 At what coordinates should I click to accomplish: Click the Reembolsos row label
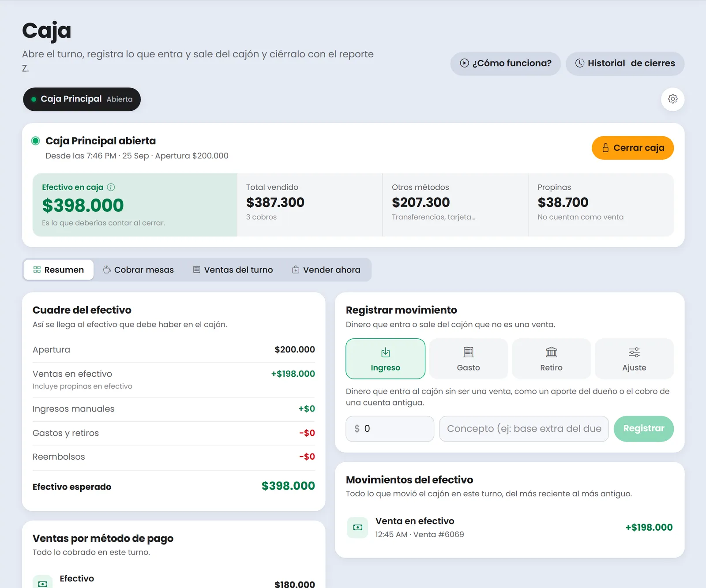coord(59,457)
